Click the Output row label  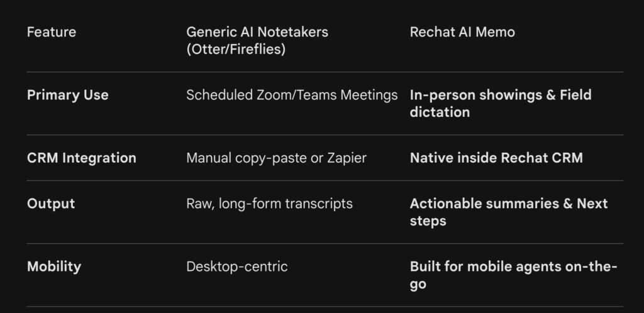(x=50, y=204)
